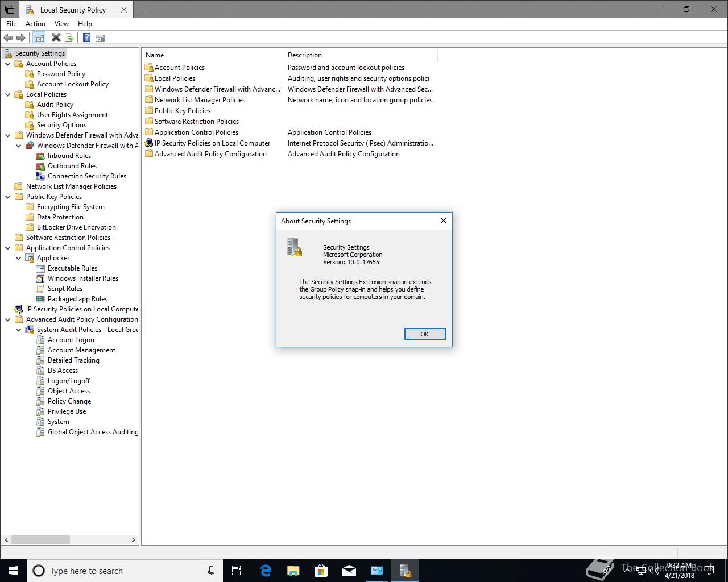Click the Password Policy locked-folder icon
Screen dimensions: 728x582
(30, 74)
